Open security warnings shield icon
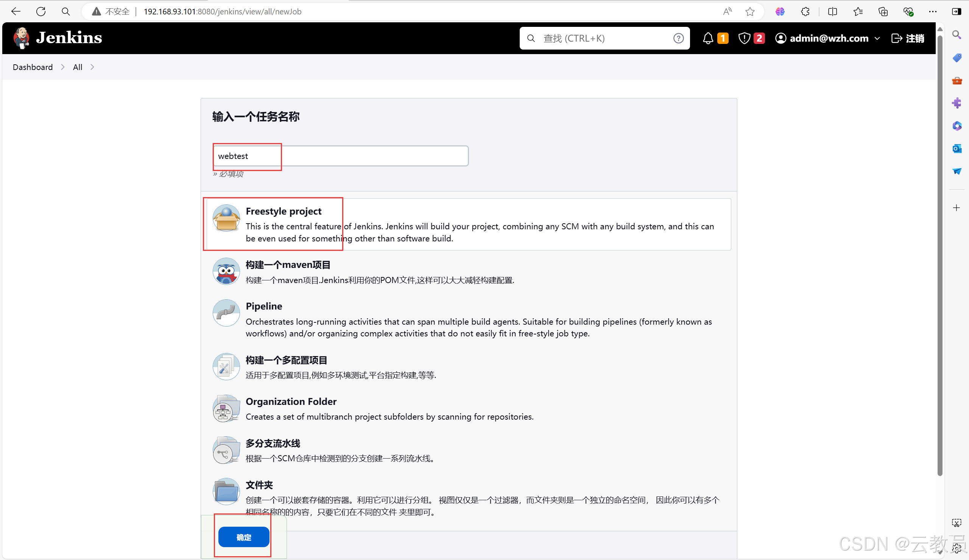The width and height of the screenshot is (969, 560). (745, 38)
